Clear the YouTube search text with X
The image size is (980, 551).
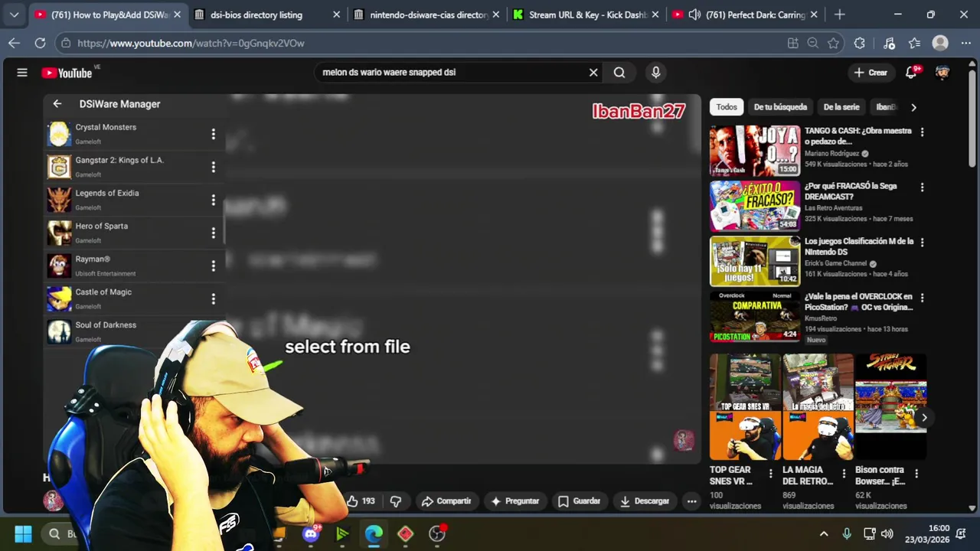coord(593,73)
